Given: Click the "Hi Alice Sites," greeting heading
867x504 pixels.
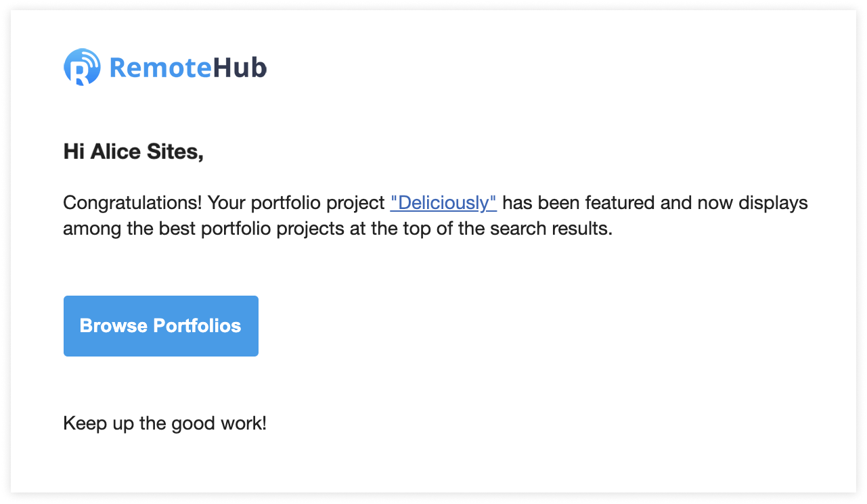Looking at the screenshot, I should (x=133, y=152).
